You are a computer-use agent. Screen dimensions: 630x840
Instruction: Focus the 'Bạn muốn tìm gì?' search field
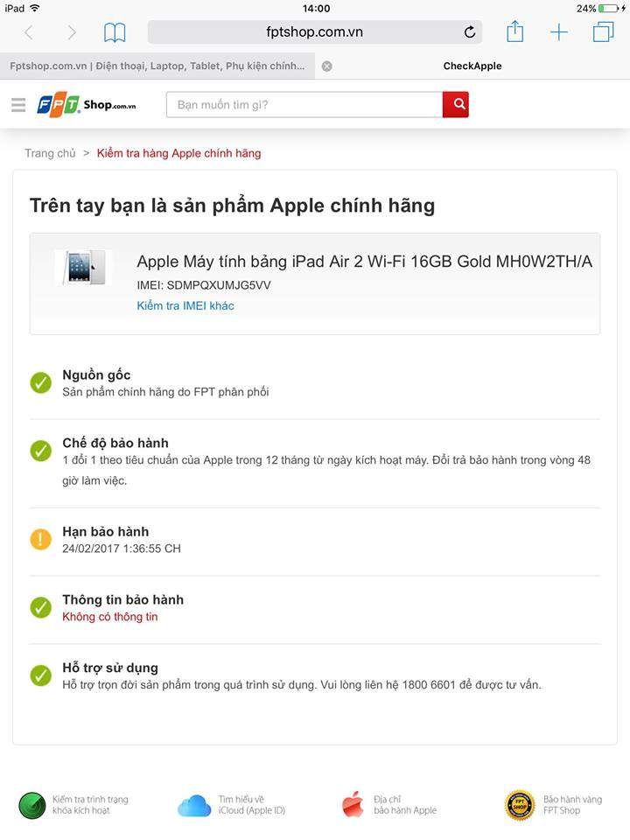tap(304, 104)
